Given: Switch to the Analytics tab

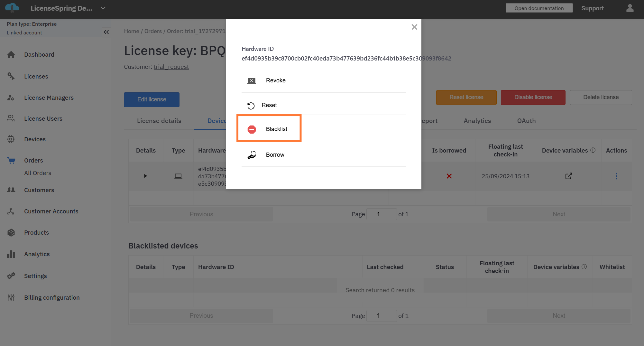Looking at the screenshot, I should coord(477,121).
